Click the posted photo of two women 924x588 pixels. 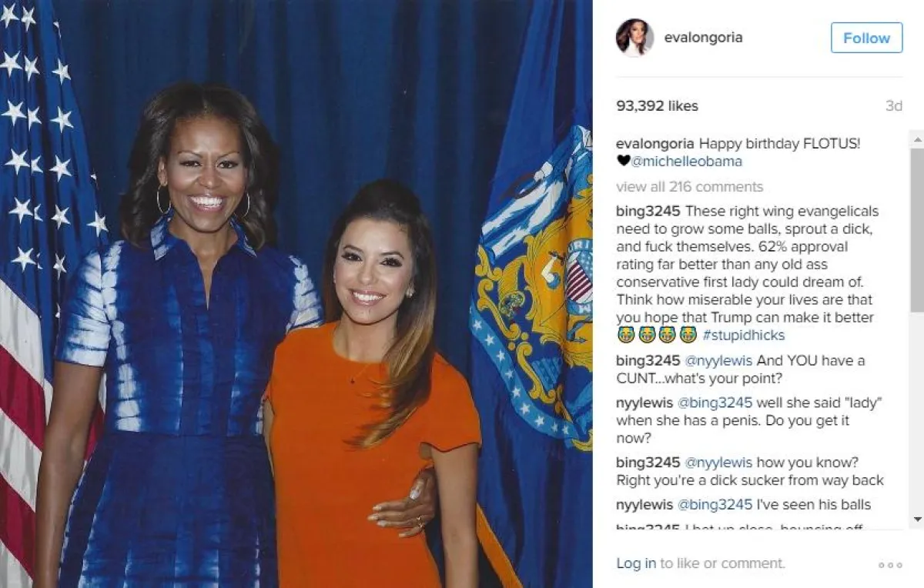coord(296,294)
